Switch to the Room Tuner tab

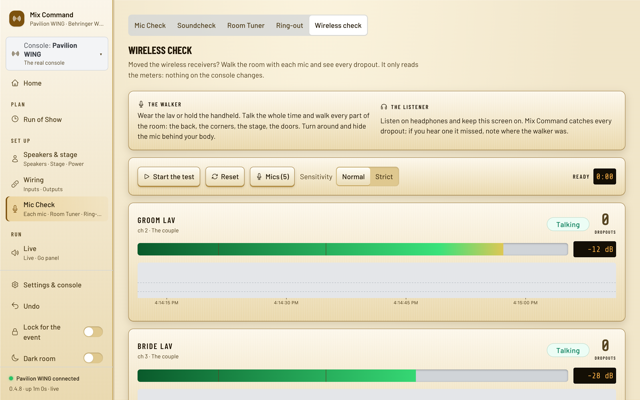246,25
